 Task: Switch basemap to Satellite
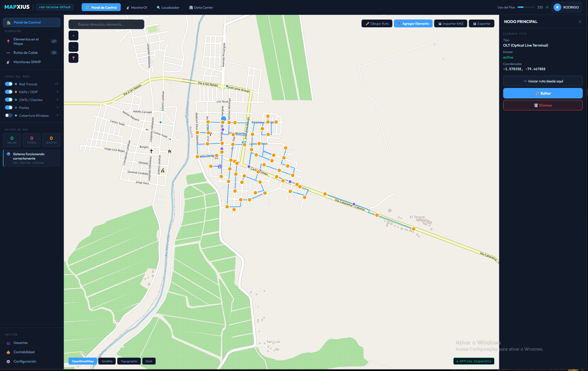tap(107, 361)
